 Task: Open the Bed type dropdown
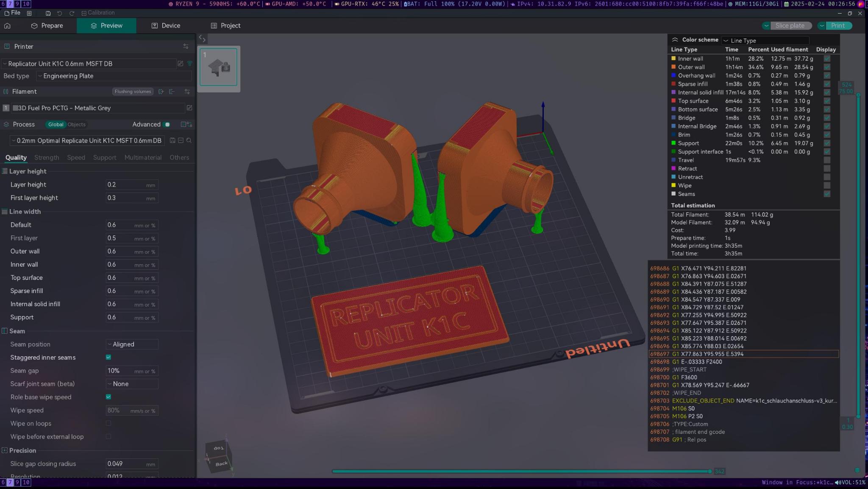(114, 76)
